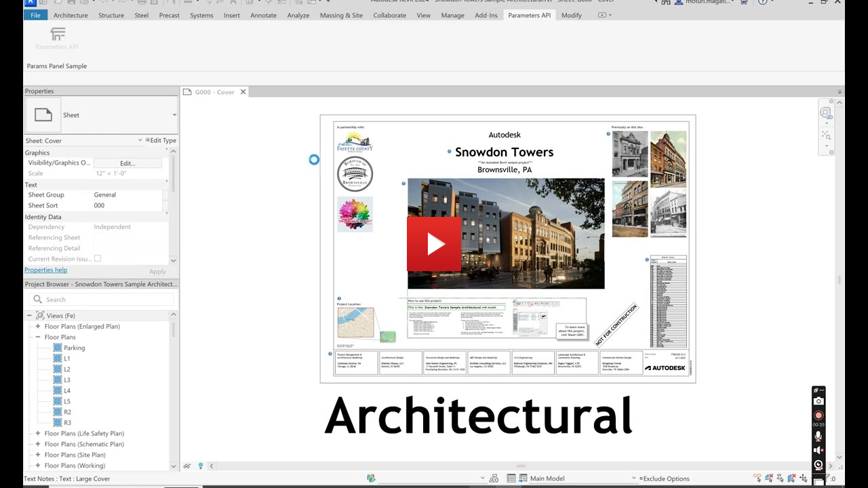Viewport: 868px width, 488px height.
Task: Click the editing requests icon in status bar
Action: point(492,479)
